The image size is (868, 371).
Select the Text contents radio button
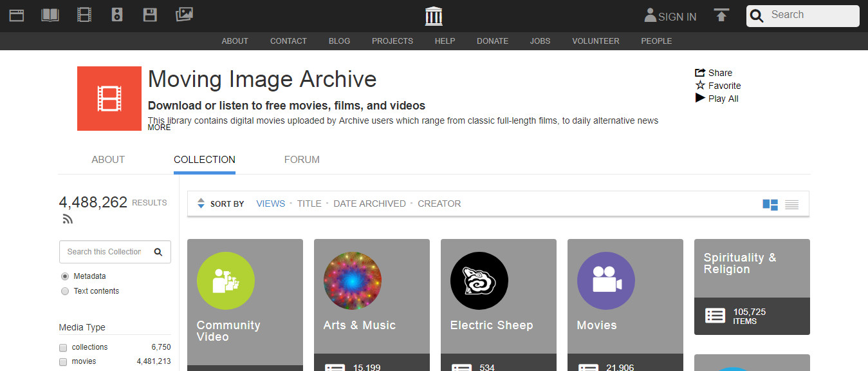pos(64,291)
